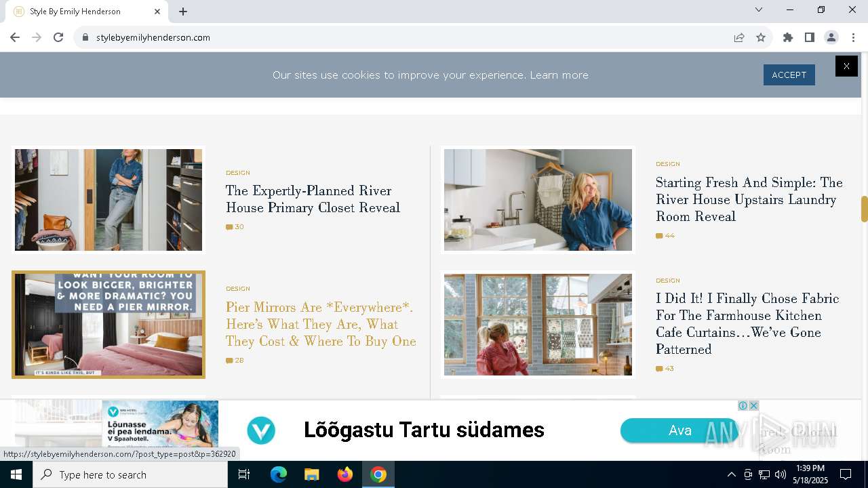Viewport: 868px width, 488px height.
Task: Open the volume control in system tray
Action: (780, 474)
